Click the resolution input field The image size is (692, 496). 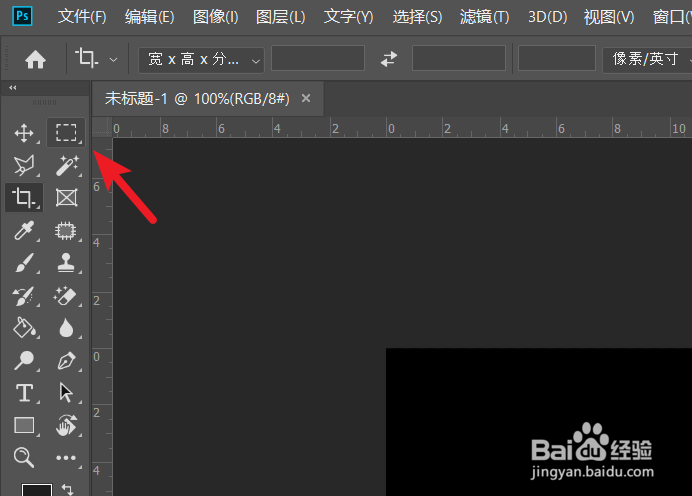pos(557,58)
